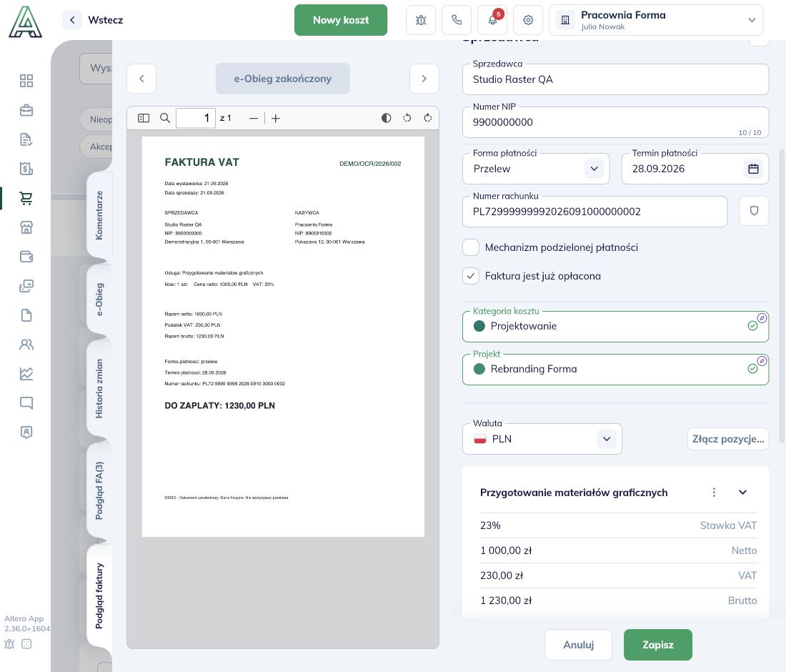Click Wstecz back button
Image resolution: width=786 pixels, height=672 pixels.
click(x=93, y=20)
